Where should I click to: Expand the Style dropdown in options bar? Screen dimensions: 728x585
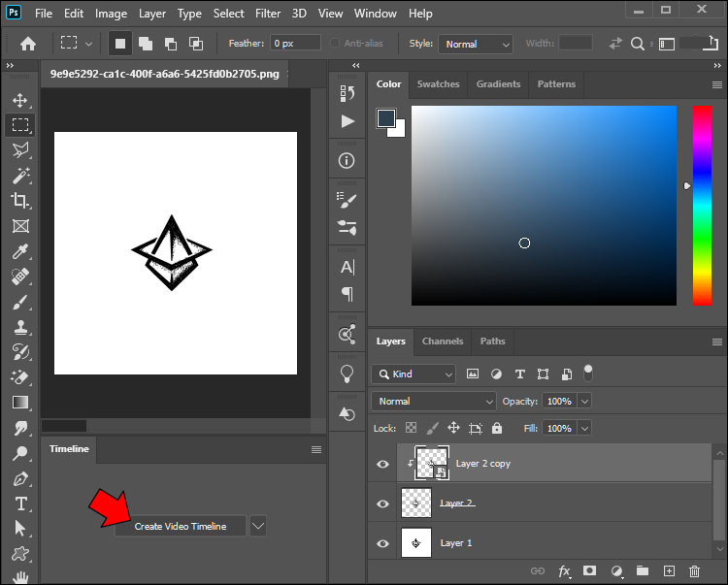(475, 44)
